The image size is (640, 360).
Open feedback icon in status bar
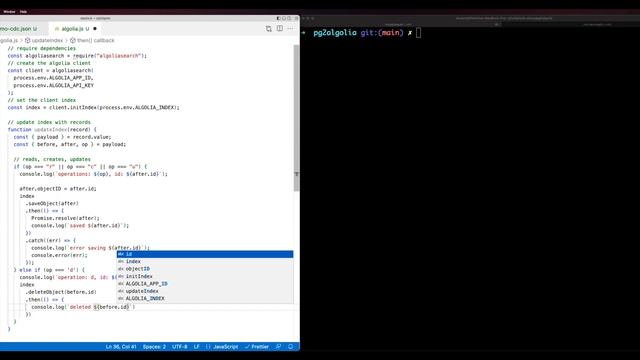tap(278, 347)
